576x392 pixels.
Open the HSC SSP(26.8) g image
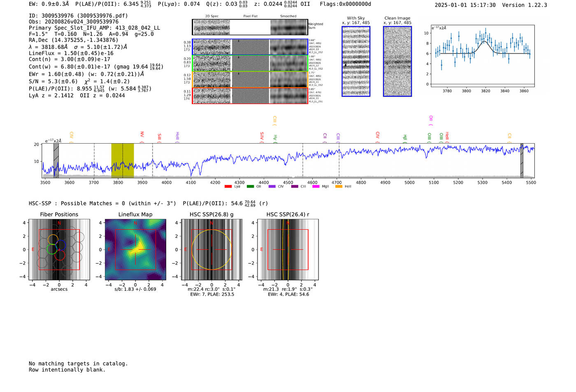click(x=211, y=250)
